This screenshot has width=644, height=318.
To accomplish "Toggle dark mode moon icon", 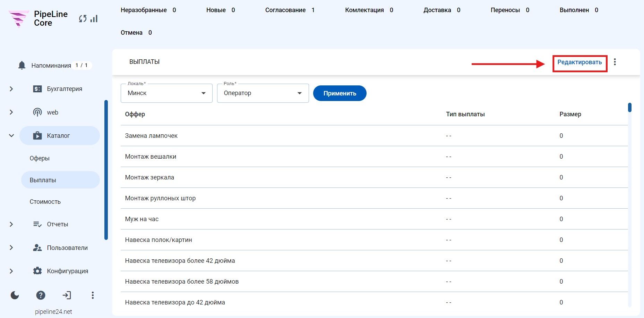I will pyautogui.click(x=15, y=295).
